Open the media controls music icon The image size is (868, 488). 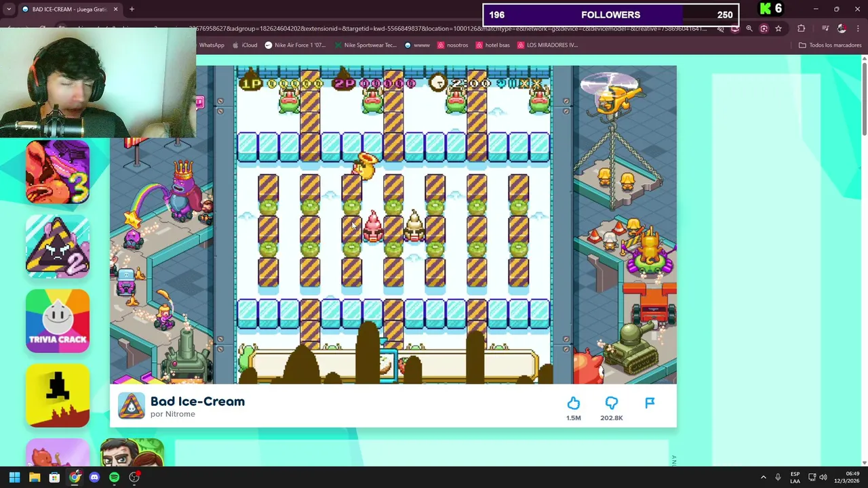[x=825, y=28]
